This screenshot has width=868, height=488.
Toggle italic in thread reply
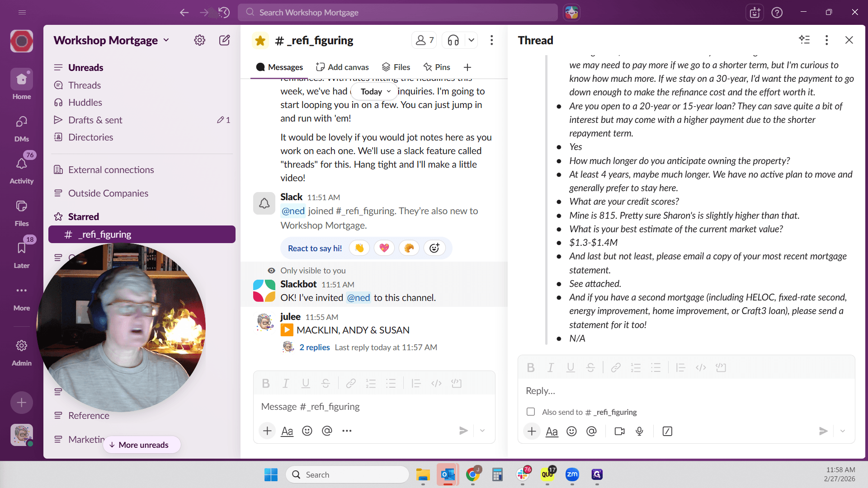coord(551,367)
